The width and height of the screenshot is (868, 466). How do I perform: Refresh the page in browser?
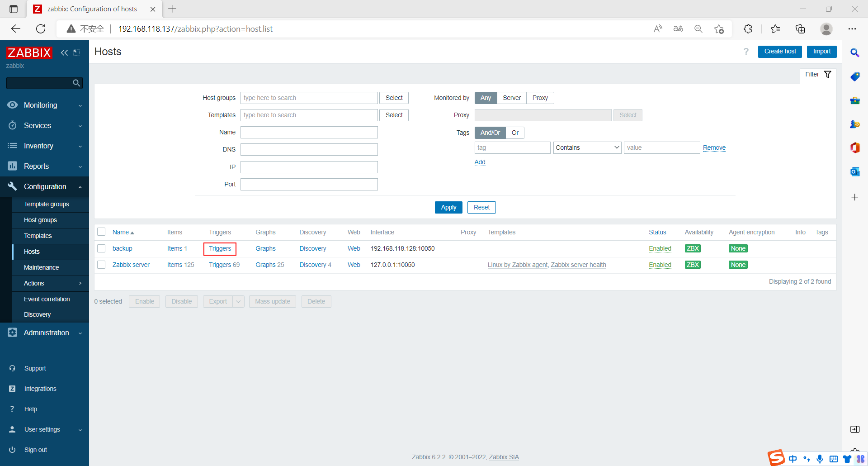[x=41, y=29]
